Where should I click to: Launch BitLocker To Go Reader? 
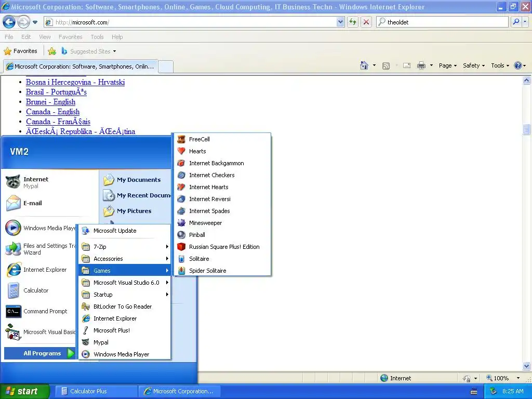pos(125,307)
